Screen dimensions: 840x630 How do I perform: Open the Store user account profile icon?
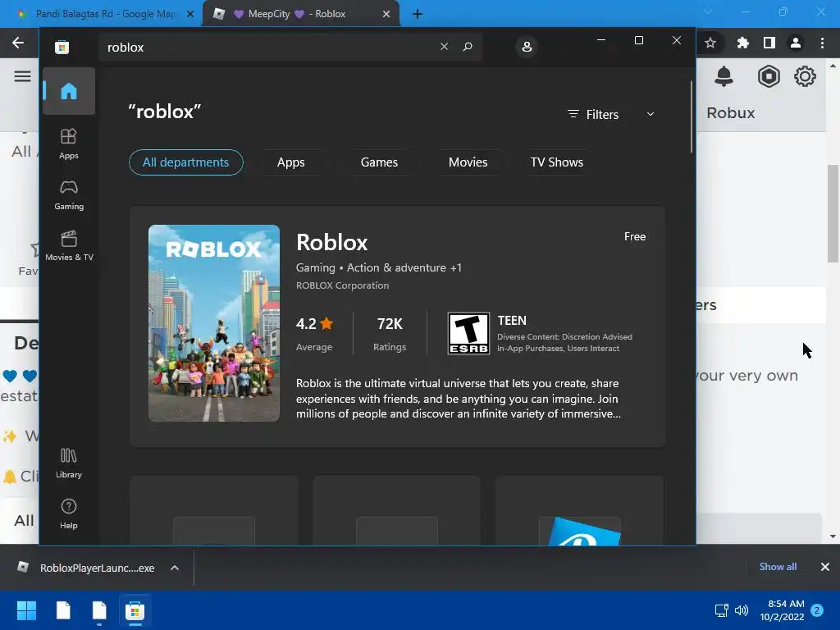tap(527, 47)
